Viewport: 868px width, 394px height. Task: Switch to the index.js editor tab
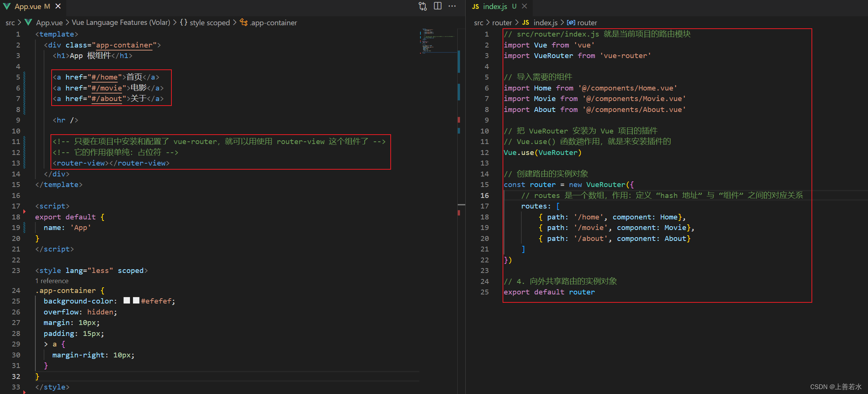(500, 6)
